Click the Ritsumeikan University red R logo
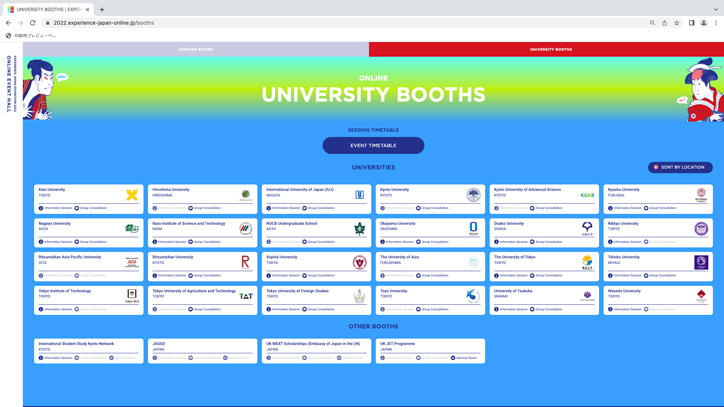The image size is (724, 407). click(246, 262)
